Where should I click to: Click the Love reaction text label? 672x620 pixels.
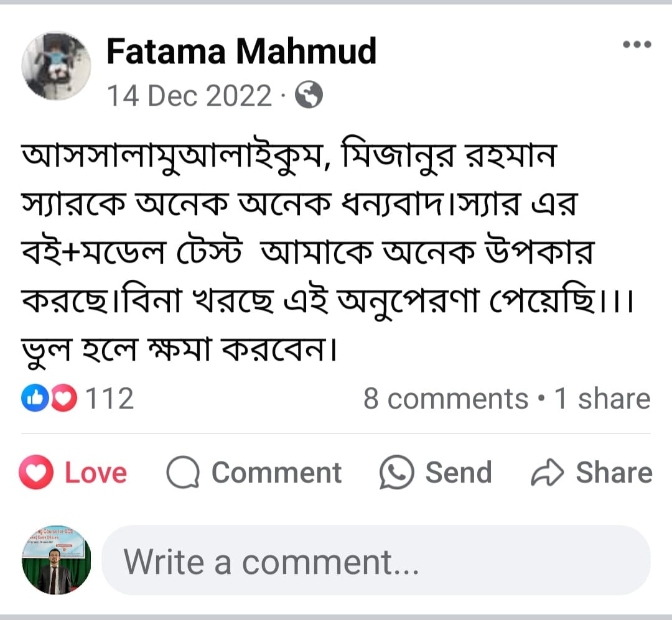96,473
